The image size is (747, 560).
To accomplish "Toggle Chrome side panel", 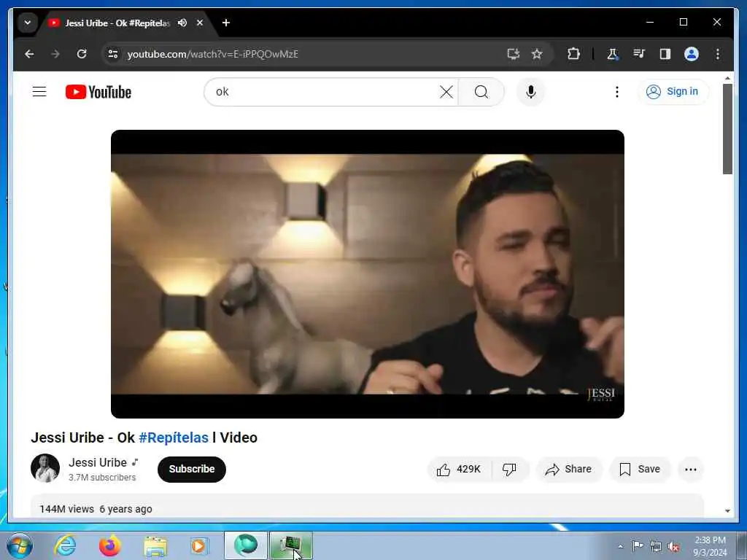I will [x=665, y=54].
